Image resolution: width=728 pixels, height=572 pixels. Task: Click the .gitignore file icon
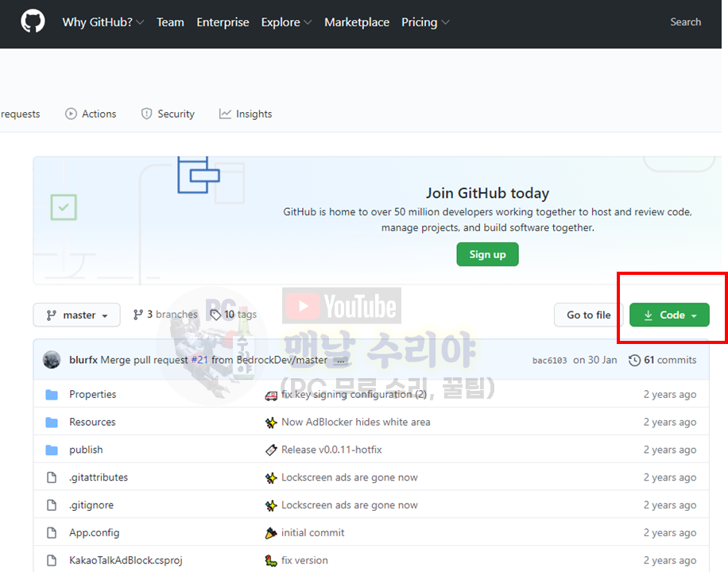(52, 504)
